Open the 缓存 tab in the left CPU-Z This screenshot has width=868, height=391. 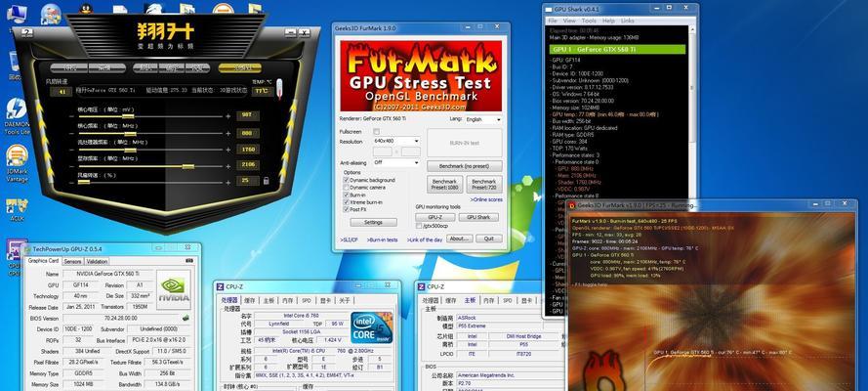250,300
